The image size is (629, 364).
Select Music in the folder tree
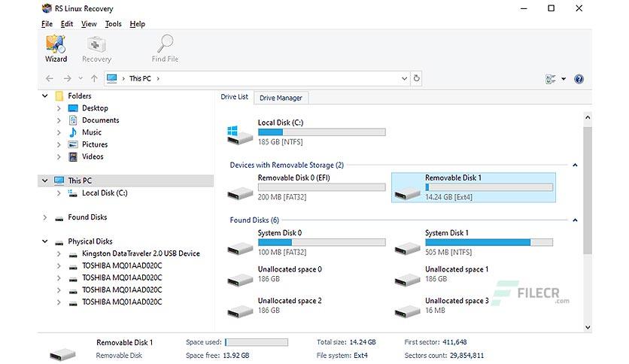[x=92, y=132]
